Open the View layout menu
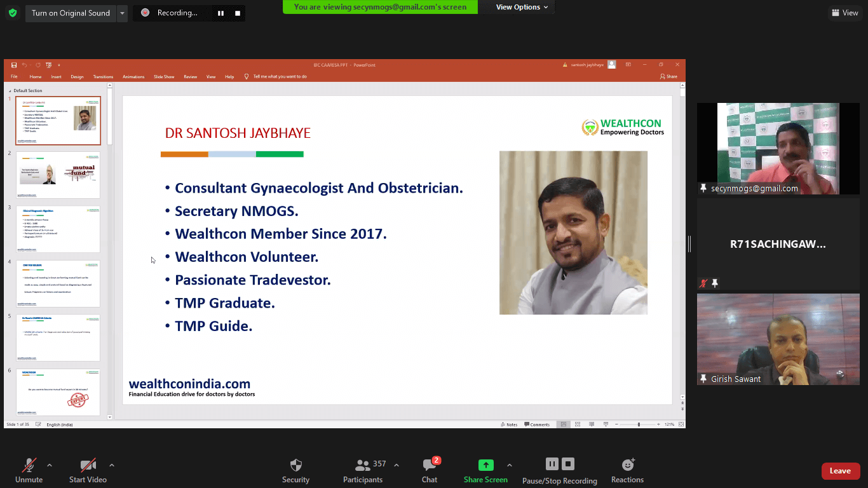This screenshot has height=488, width=868. (844, 13)
